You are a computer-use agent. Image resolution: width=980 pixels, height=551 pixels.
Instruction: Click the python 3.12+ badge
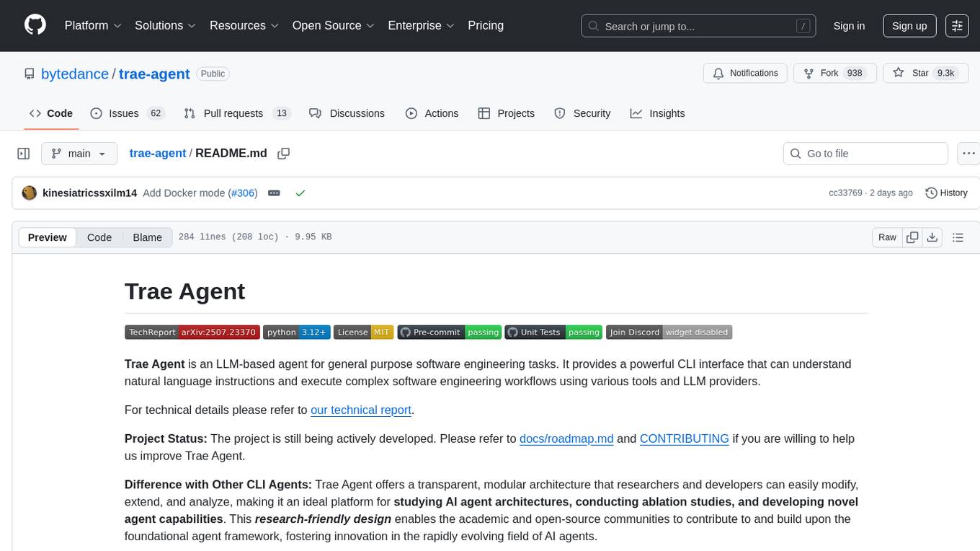[296, 332]
